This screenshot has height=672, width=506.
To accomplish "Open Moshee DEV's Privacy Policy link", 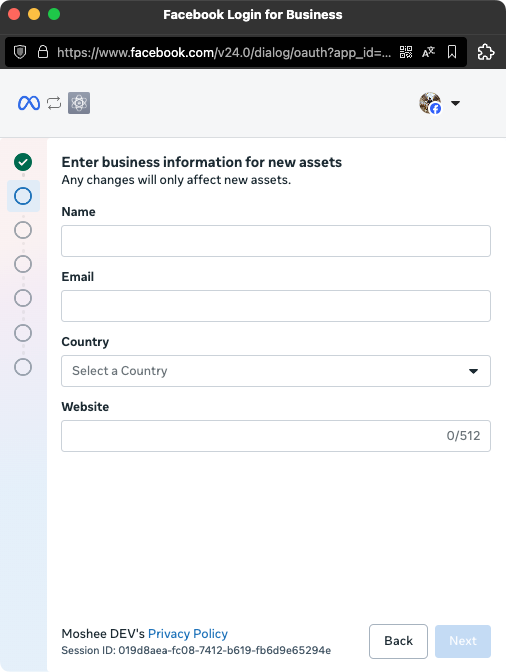I will [x=188, y=633].
